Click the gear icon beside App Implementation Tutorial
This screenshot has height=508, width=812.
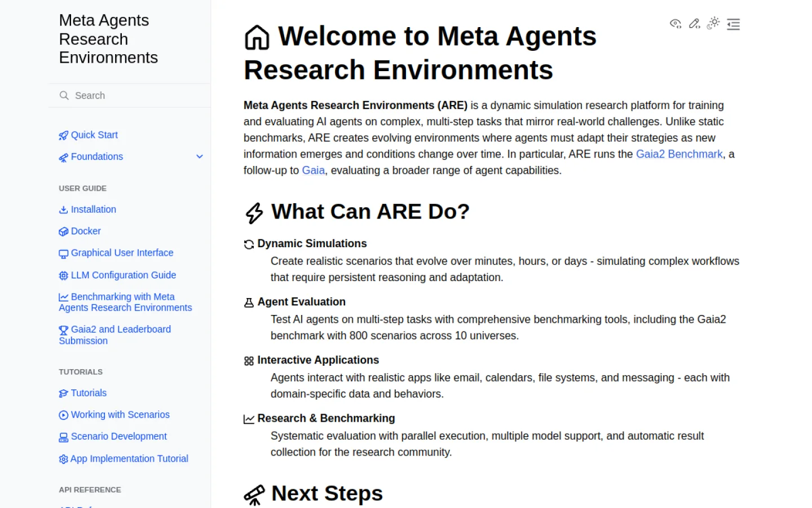(64, 459)
